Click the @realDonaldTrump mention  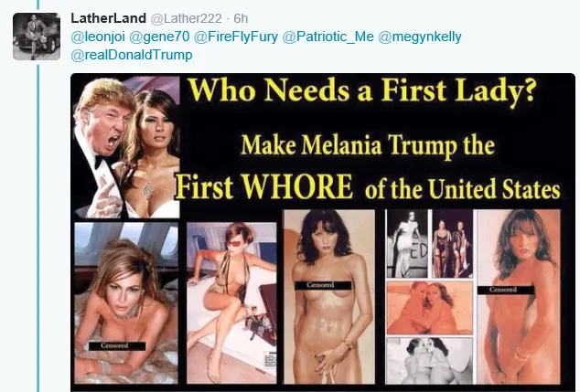click(132, 55)
